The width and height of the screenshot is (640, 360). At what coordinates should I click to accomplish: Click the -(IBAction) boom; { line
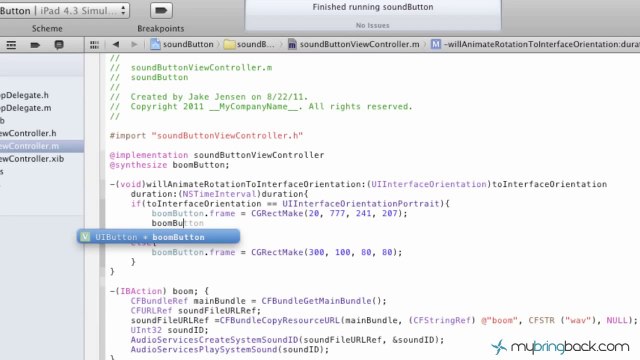coord(159,291)
